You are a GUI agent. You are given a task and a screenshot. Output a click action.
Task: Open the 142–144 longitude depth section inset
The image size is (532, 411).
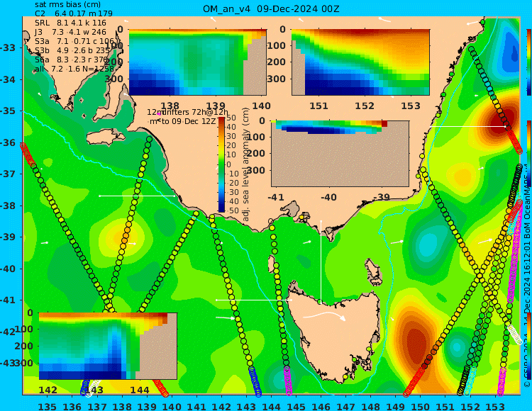click(108, 346)
